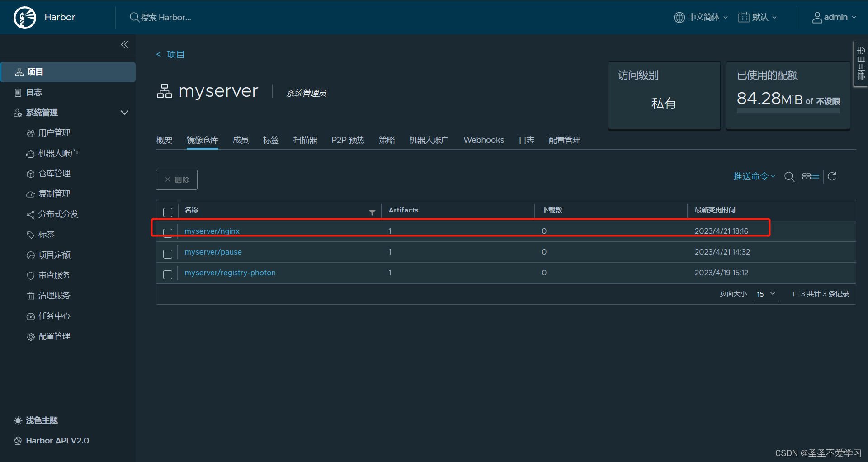Screen dimensions: 868x462
Task: Switch to the P2P 预热 tab
Action: point(348,140)
